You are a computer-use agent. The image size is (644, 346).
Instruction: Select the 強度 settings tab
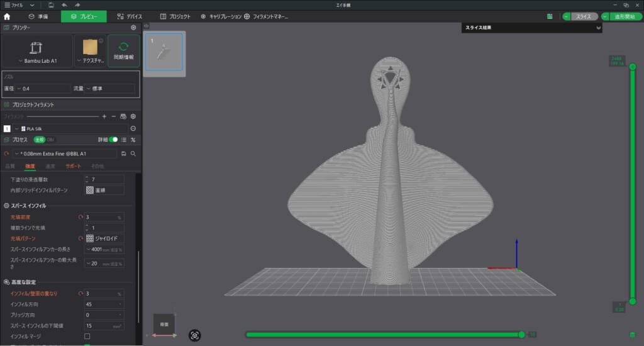(x=30, y=166)
